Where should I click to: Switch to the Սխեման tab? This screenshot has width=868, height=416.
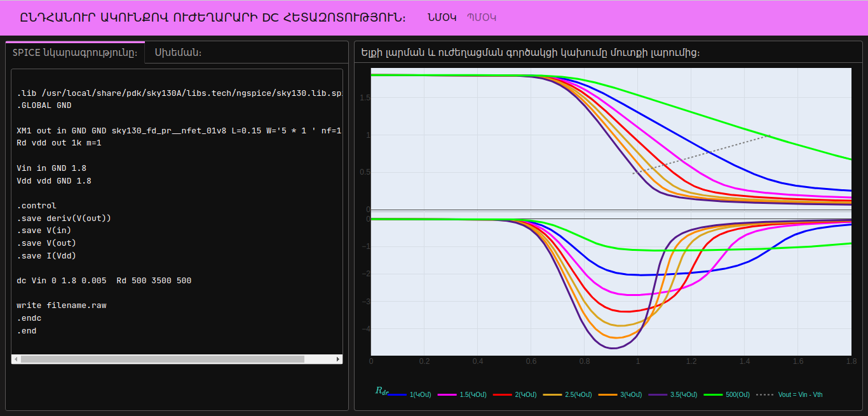pos(178,53)
